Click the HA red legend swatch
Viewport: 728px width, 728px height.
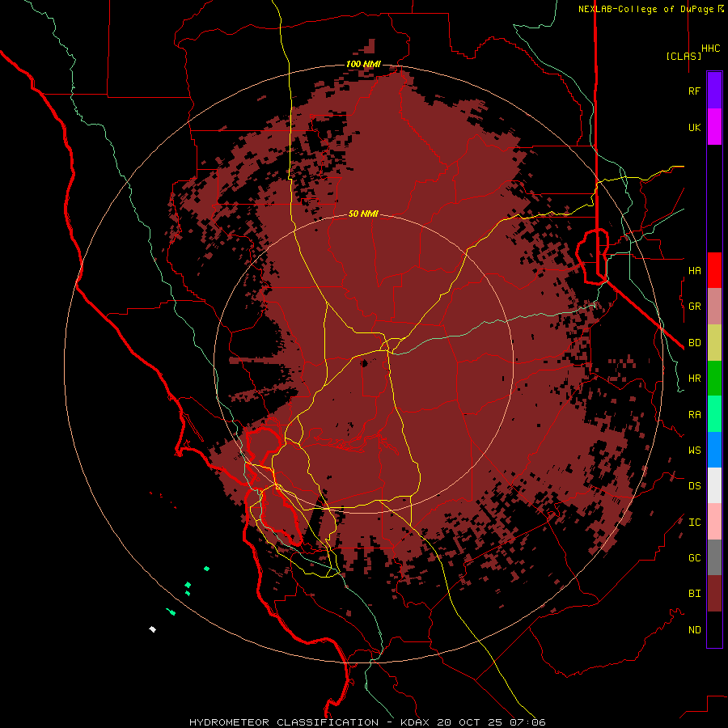tap(714, 270)
